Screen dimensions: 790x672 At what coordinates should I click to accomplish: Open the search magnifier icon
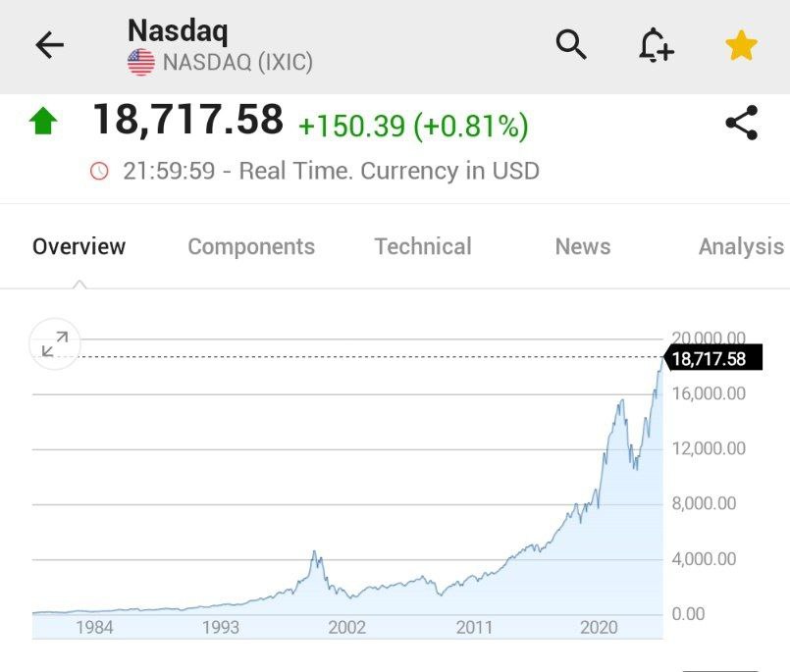point(571,44)
